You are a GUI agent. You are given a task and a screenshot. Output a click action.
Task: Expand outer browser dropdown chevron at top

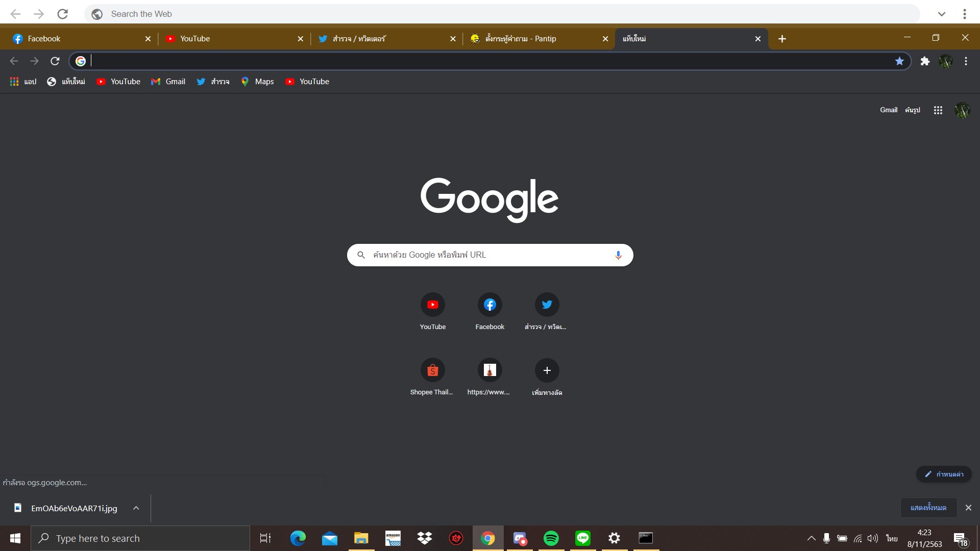click(x=942, y=14)
